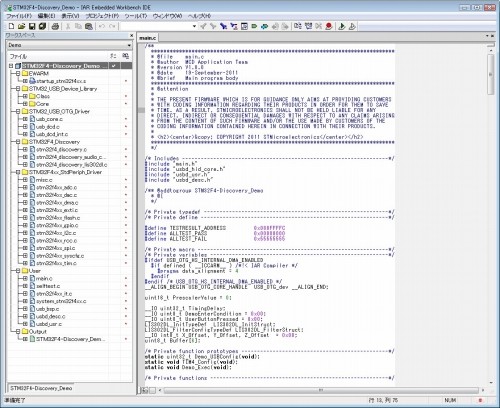Click the editor tab list dropdown arrow
The image size is (500, 408).
point(487,36)
